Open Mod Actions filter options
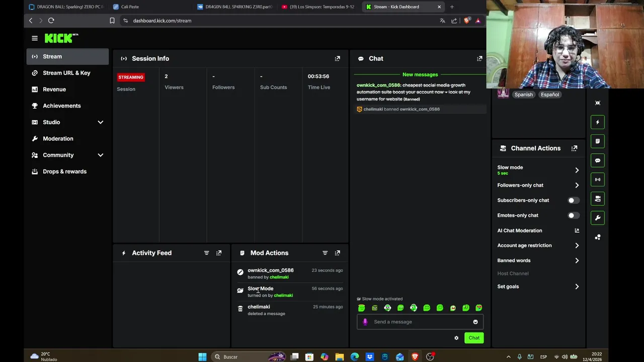 [325, 253]
